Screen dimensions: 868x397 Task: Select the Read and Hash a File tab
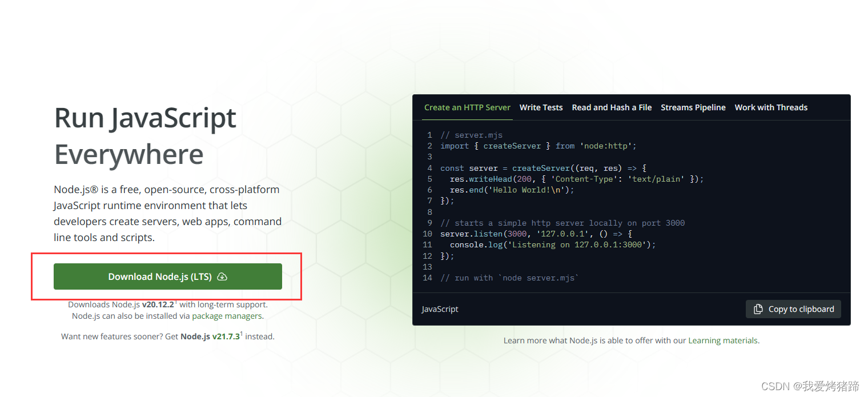coord(612,107)
